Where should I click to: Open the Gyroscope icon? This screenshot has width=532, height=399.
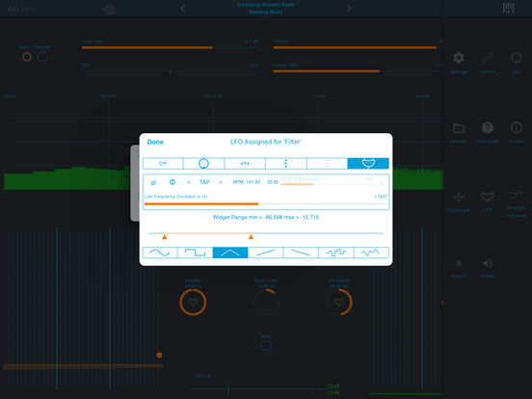(x=459, y=198)
